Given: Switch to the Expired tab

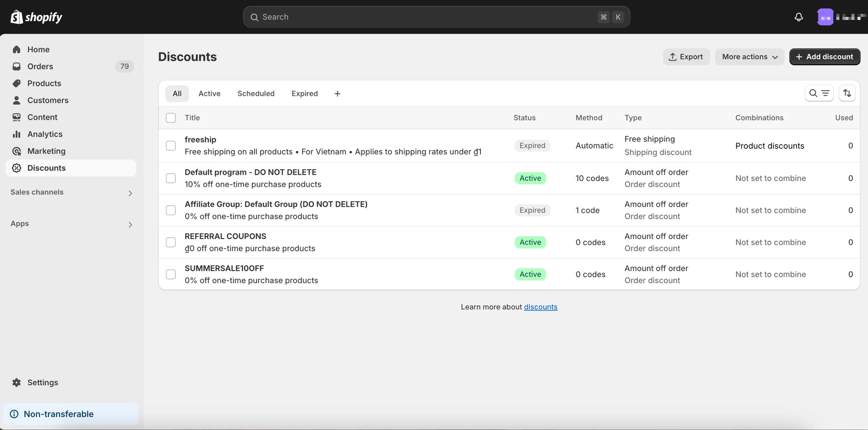Looking at the screenshot, I should [x=304, y=94].
